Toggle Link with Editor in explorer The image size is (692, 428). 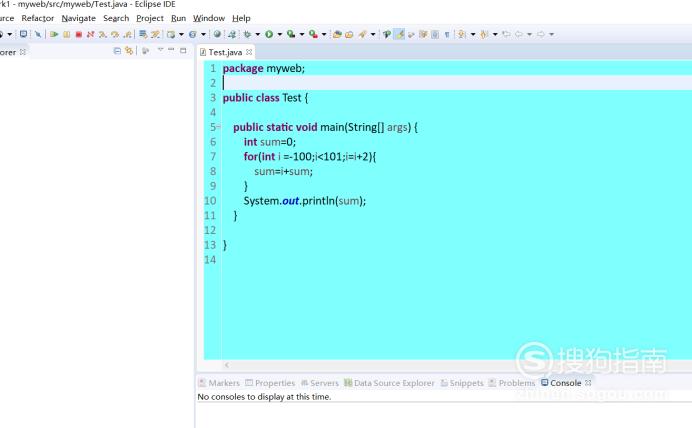(129, 51)
